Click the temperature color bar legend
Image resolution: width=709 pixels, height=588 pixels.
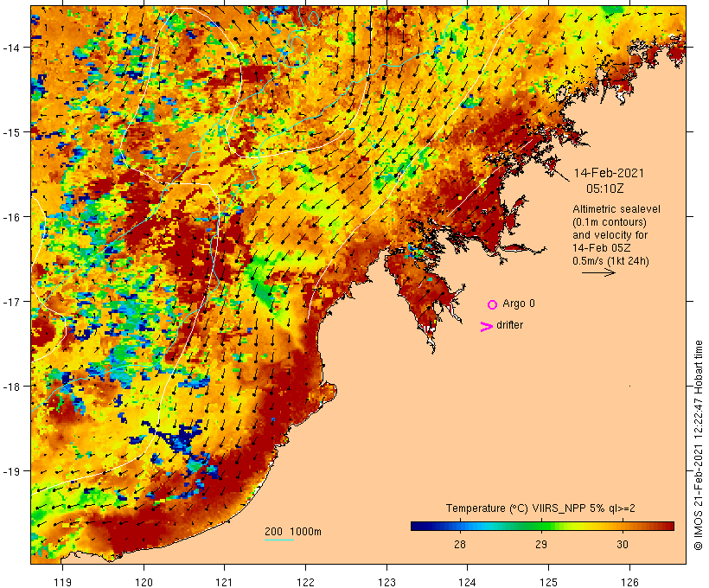pos(543,526)
